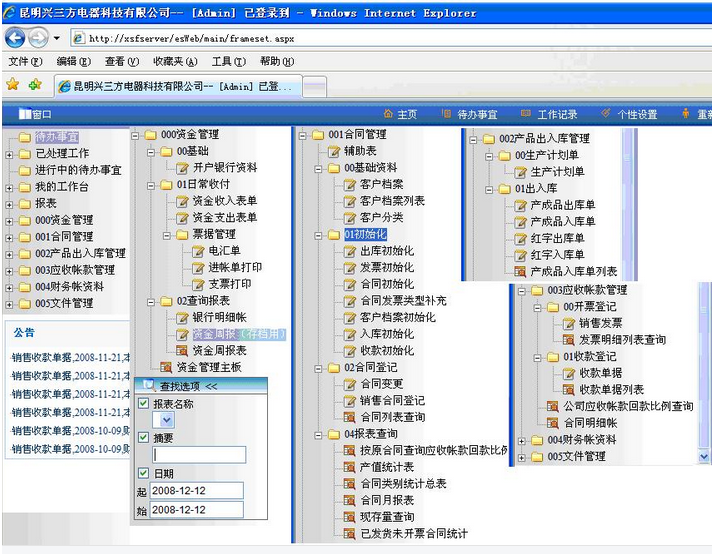Click the 待办事宜 toolbar icon

(x=446, y=114)
